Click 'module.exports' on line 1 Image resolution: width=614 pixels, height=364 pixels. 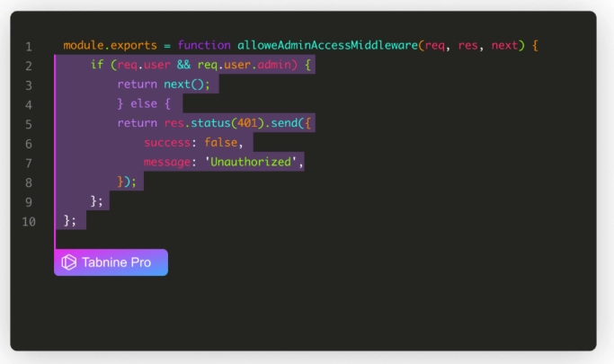pos(110,46)
